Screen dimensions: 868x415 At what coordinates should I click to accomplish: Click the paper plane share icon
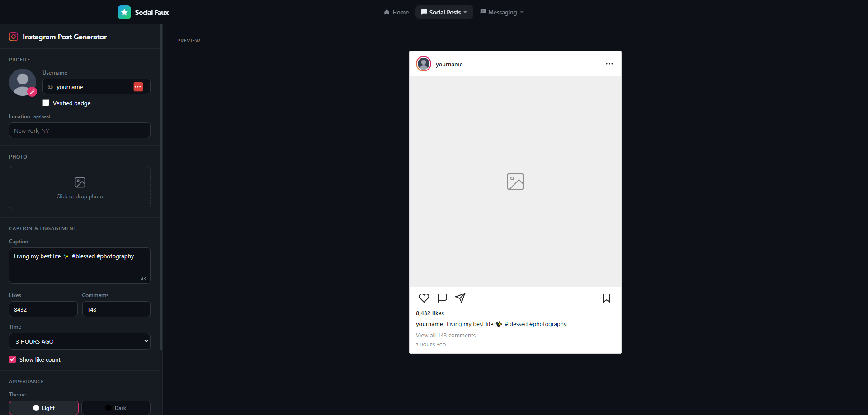point(460,298)
